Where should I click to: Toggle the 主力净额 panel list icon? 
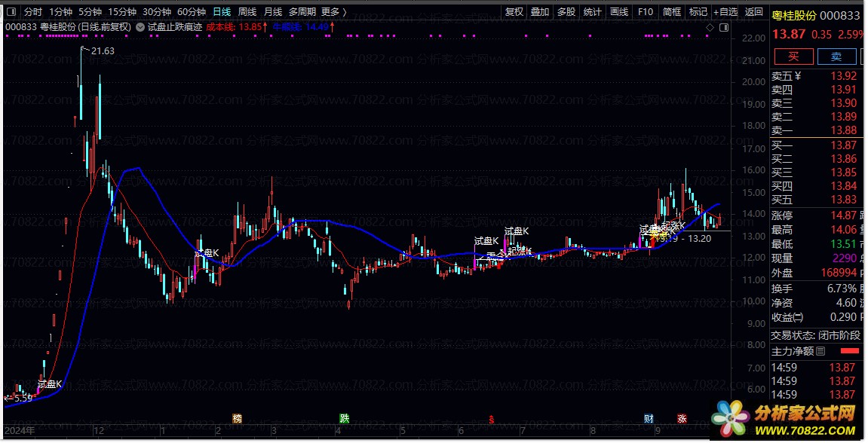pos(821,351)
